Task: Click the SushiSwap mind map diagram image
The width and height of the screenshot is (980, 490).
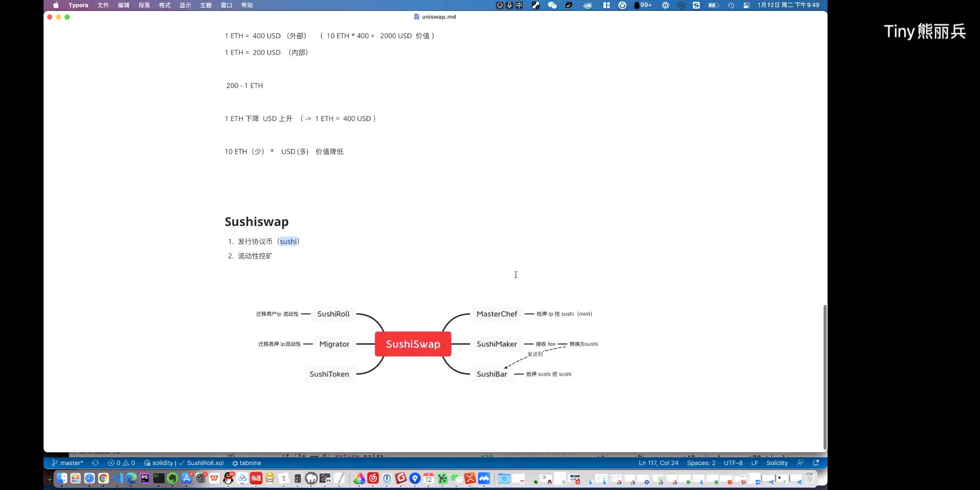Action: (x=426, y=344)
